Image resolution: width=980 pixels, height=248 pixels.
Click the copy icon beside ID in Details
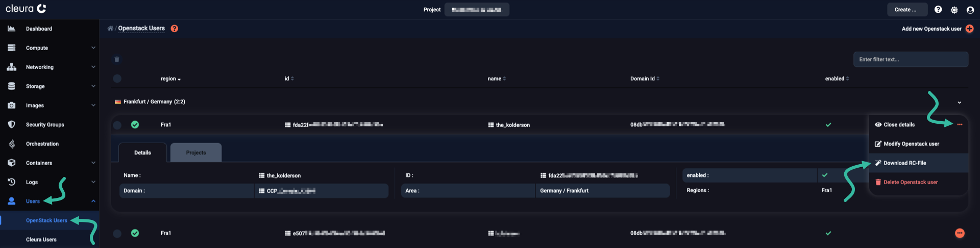pos(544,175)
